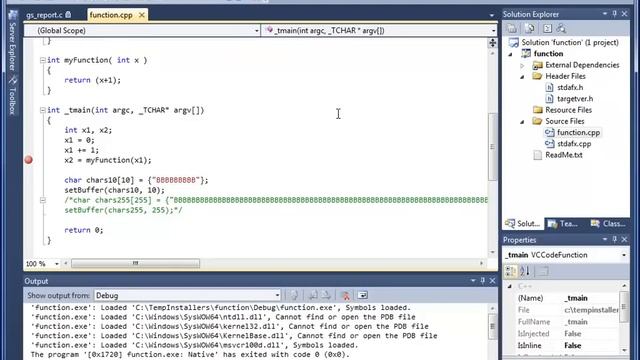Click the View Code icon in Solution Explorer toolbar

tap(547, 29)
